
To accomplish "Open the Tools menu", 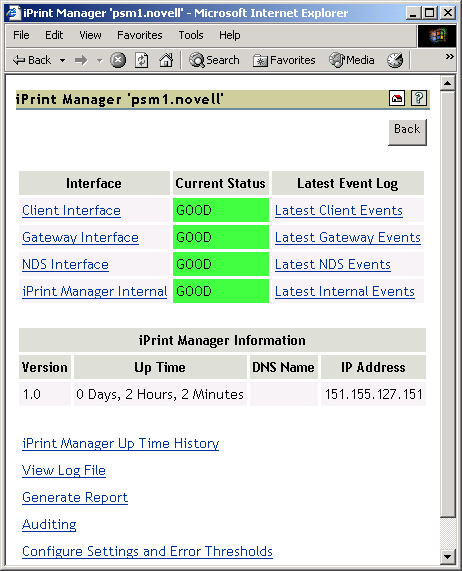I will [x=191, y=35].
